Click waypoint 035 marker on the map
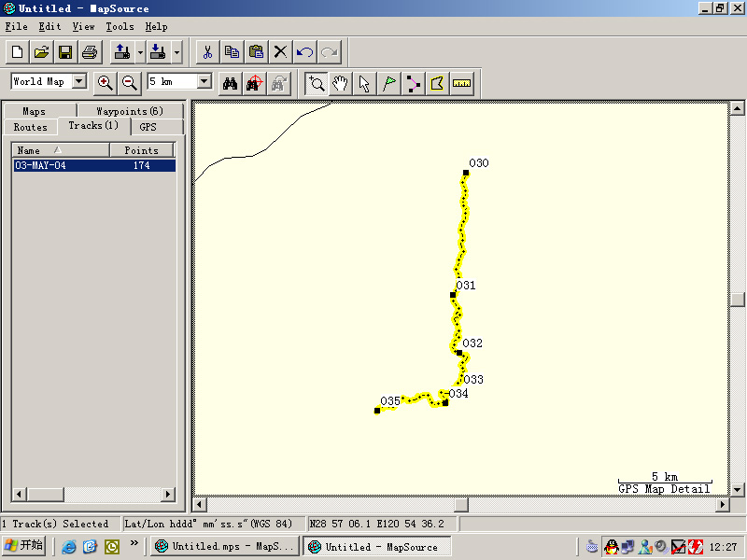 point(377,411)
